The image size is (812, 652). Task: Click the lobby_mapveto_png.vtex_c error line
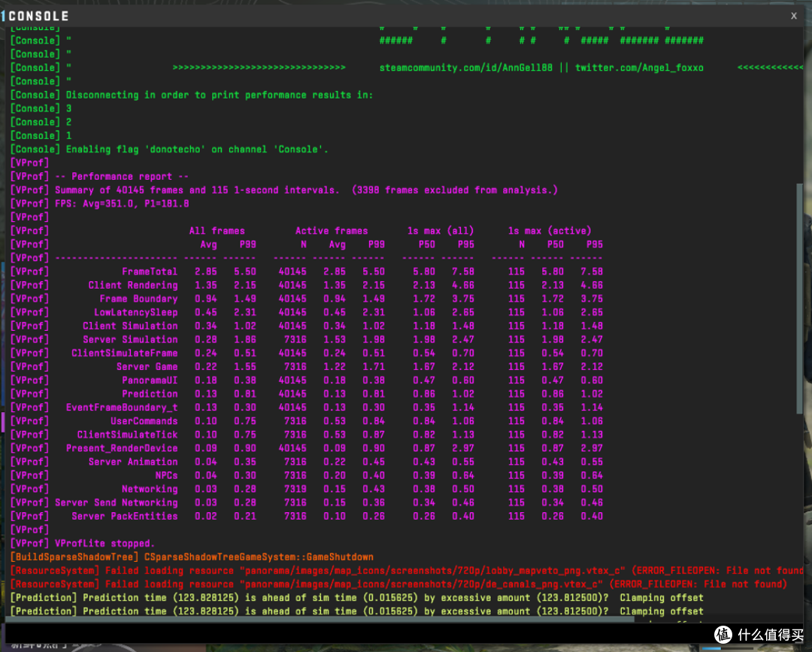click(x=407, y=570)
